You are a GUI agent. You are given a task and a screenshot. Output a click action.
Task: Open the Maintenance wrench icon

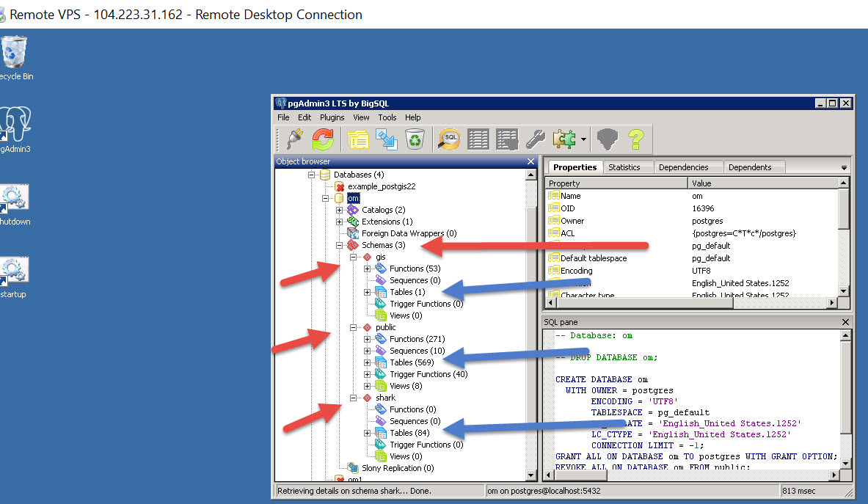tap(536, 139)
